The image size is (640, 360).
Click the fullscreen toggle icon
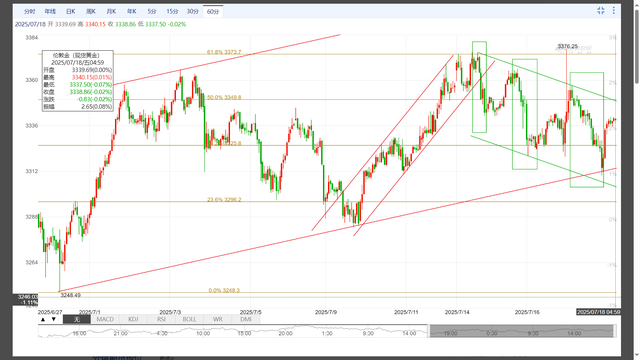click(600, 11)
